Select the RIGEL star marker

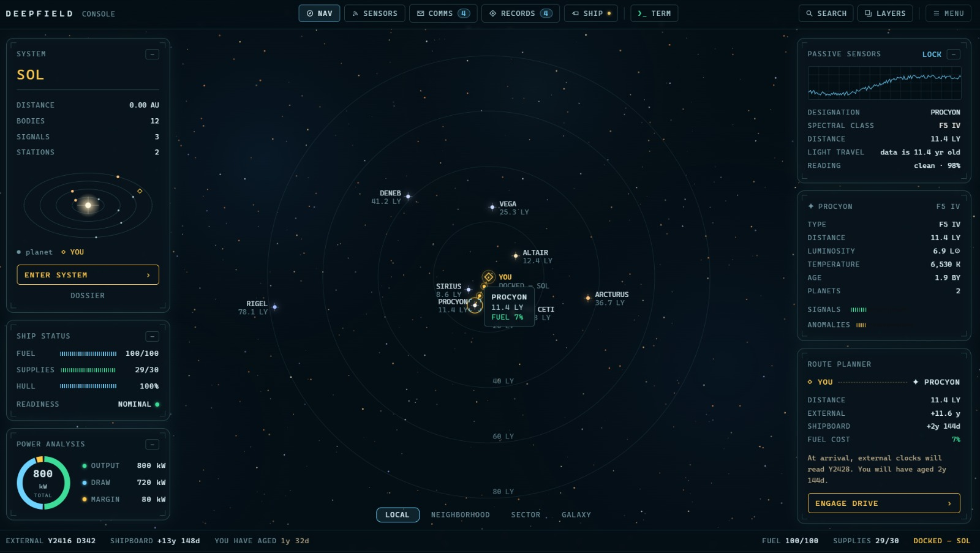[274, 307]
